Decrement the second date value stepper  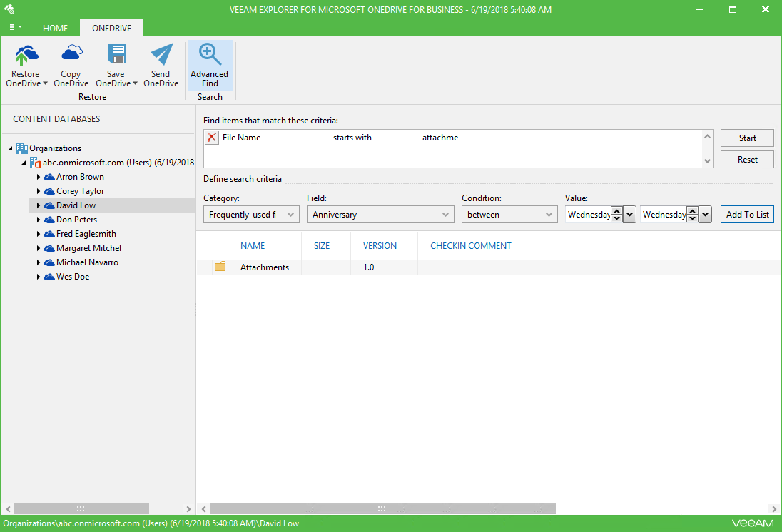coord(692,218)
